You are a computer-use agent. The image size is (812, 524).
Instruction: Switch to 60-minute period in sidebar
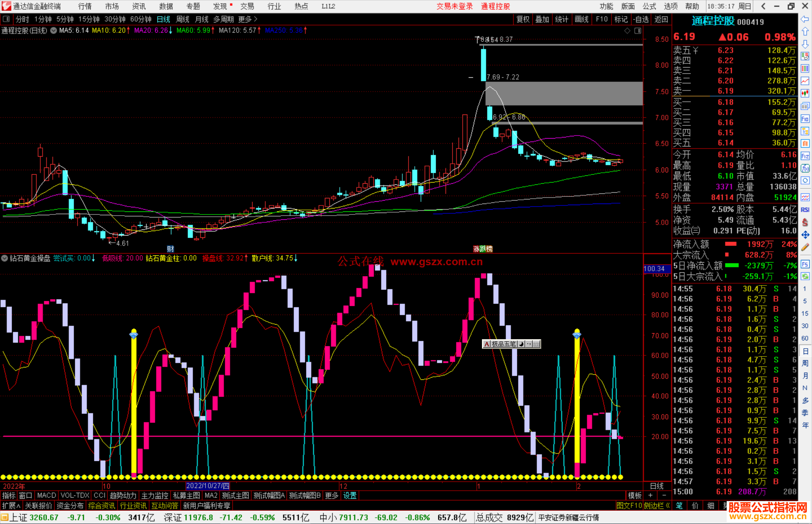click(804, 338)
